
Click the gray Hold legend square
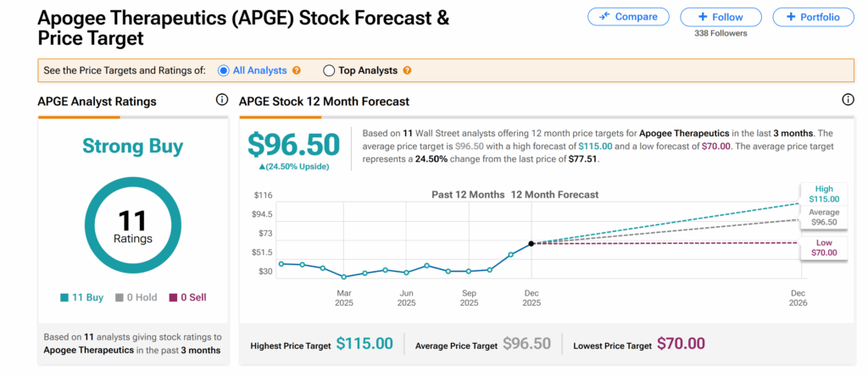click(x=118, y=297)
